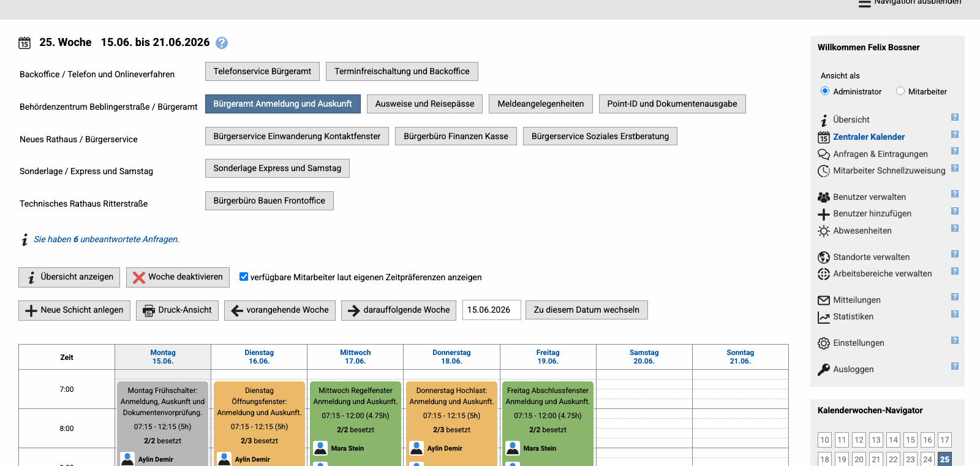Select Bürgeramt Anmeldung und Auskunft

point(282,104)
